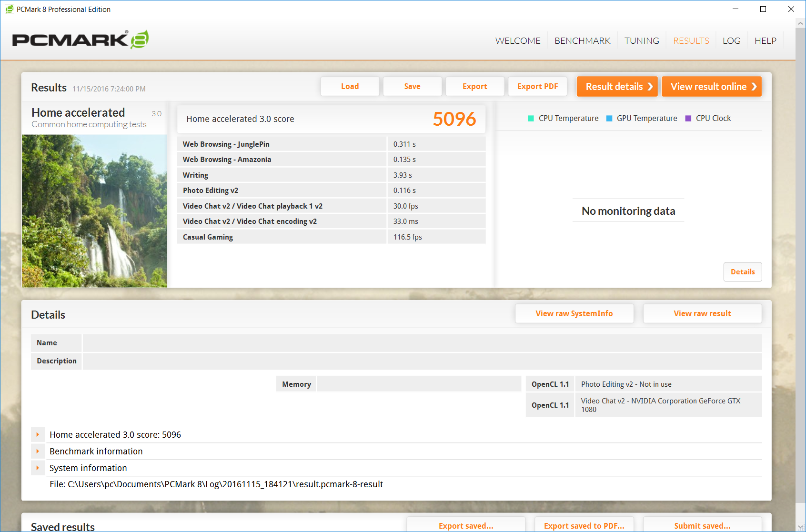Click the Description input field
This screenshot has height=532, width=806.
coord(422,361)
